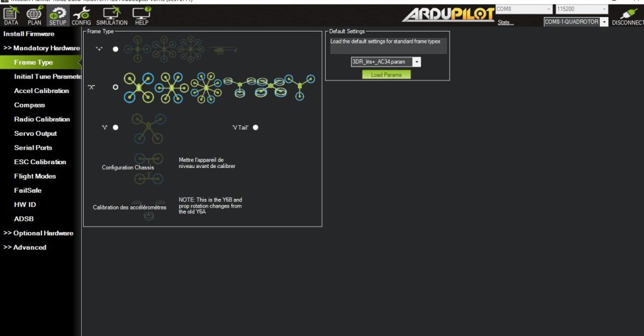The image size is (644, 336).
Task: Open the COM8-1-QUADROTOR vehicle dropdown
Action: (x=576, y=22)
